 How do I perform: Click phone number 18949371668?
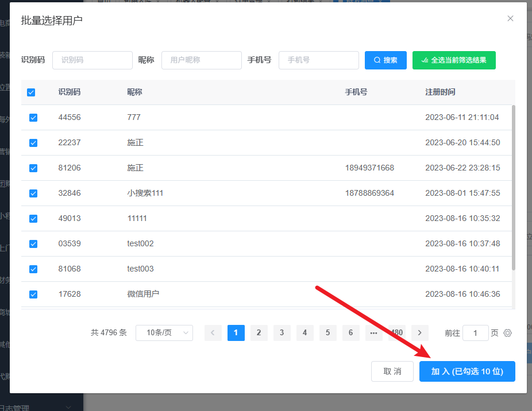pos(369,168)
